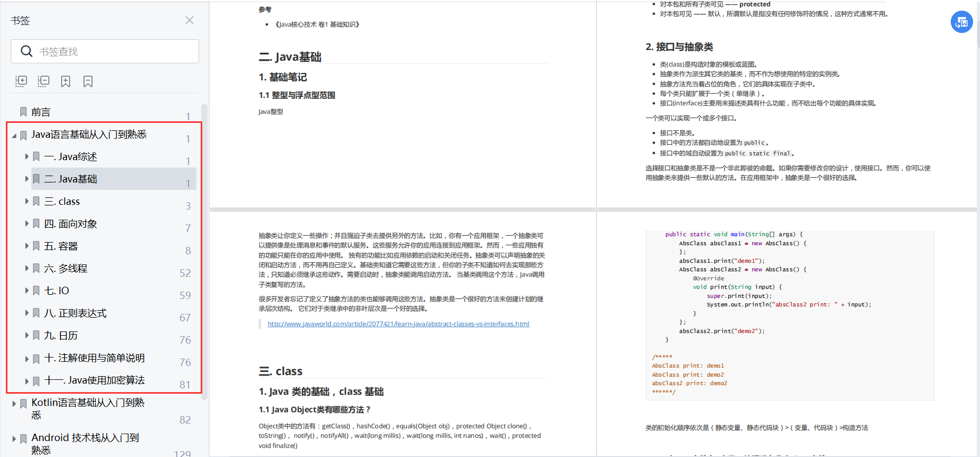Click the 2. 接口与抽象类 heading
The width and height of the screenshot is (980, 457).
point(679,47)
